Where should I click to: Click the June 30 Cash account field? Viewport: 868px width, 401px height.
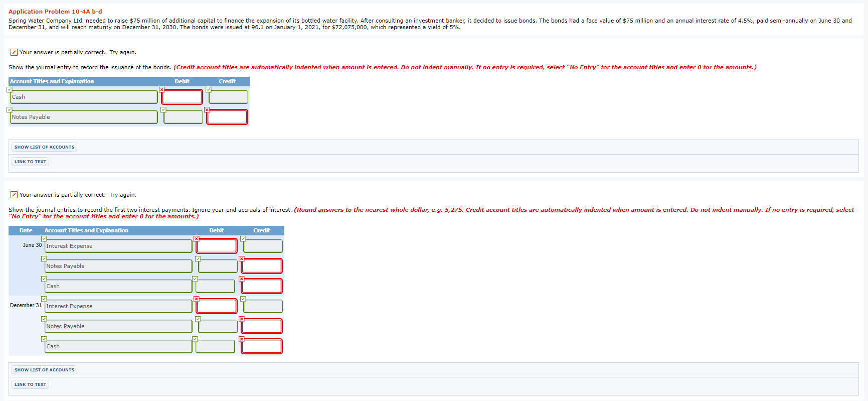118,286
